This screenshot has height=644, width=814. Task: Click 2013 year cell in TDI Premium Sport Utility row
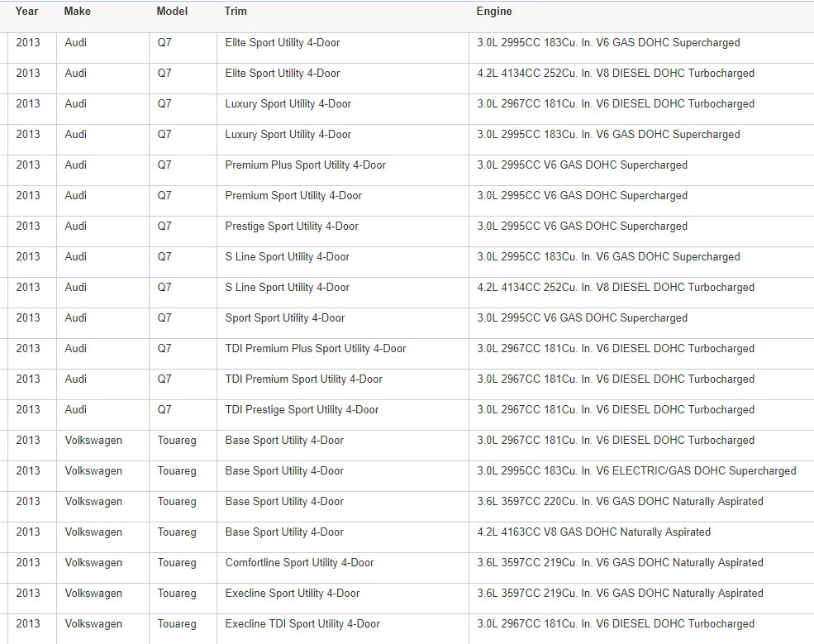click(32, 384)
